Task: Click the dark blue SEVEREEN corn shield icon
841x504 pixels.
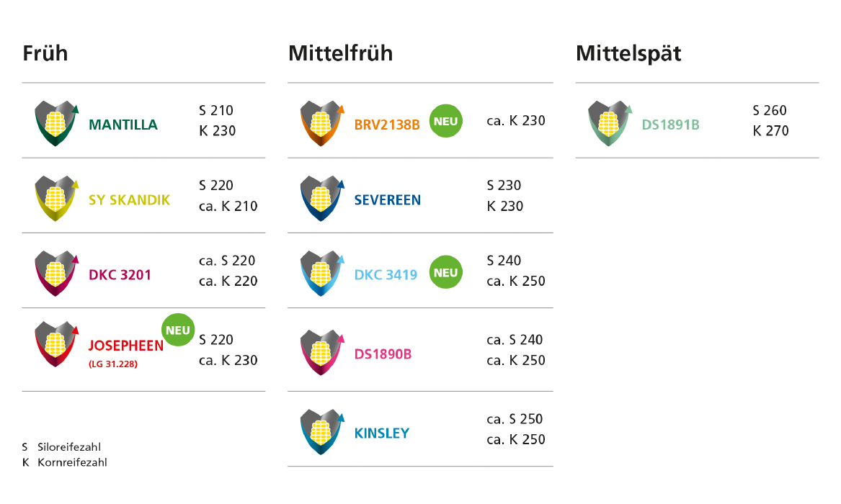Action: click(x=322, y=198)
